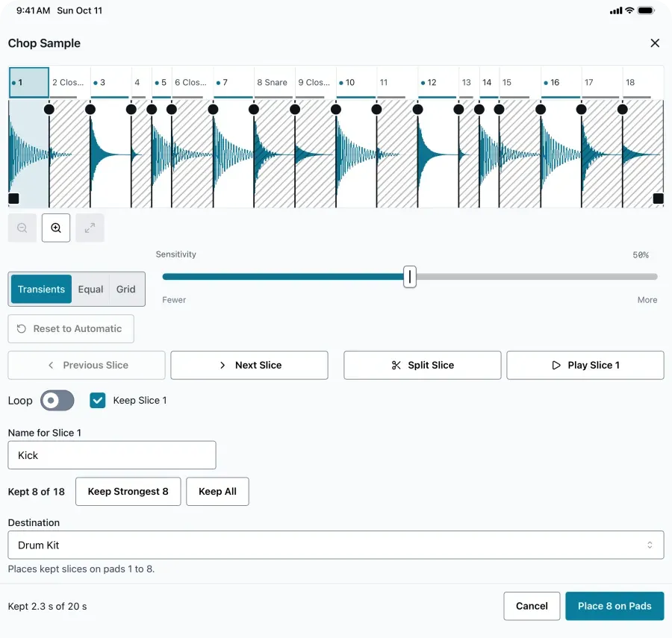Select slice 18 label

(x=643, y=82)
